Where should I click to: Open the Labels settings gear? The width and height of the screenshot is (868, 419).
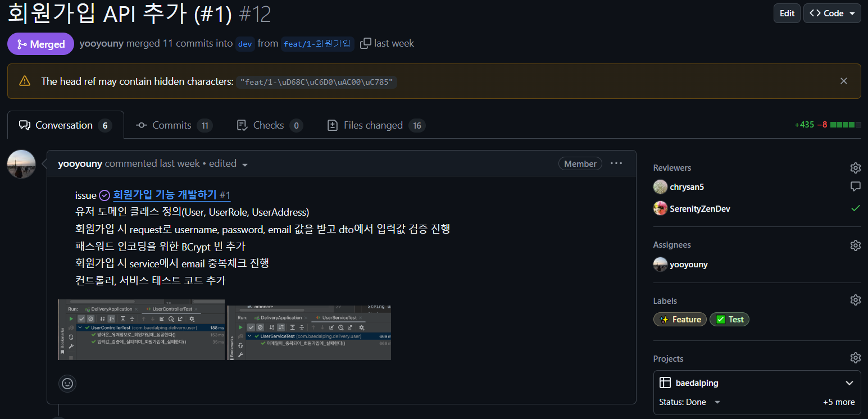pyautogui.click(x=855, y=300)
